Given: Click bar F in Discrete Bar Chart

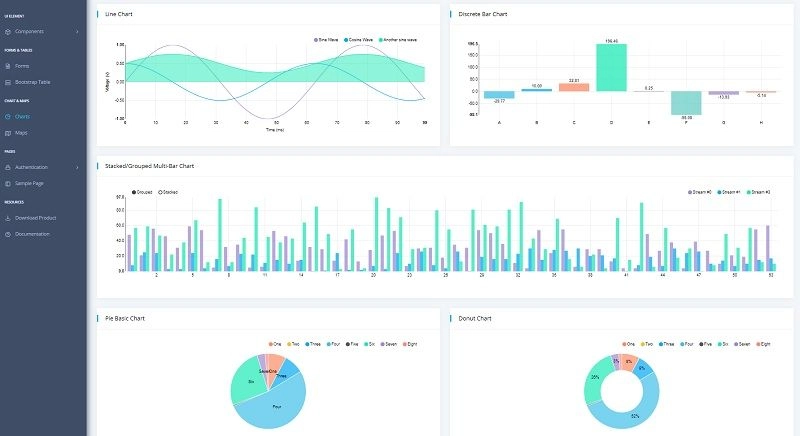Looking at the screenshot, I should [x=686, y=103].
